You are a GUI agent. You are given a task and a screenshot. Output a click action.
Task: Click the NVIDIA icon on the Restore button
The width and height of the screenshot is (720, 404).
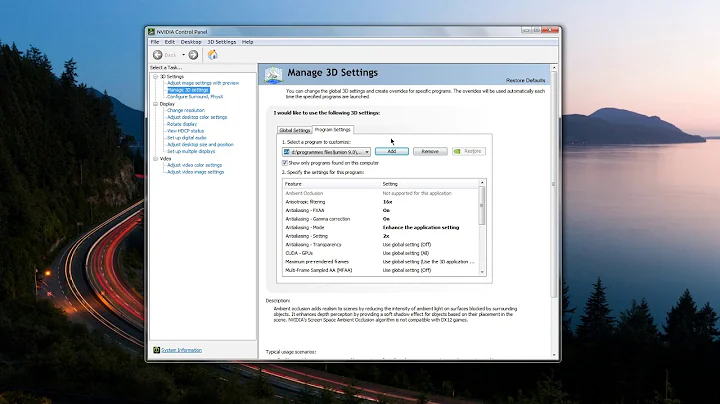click(x=457, y=151)
